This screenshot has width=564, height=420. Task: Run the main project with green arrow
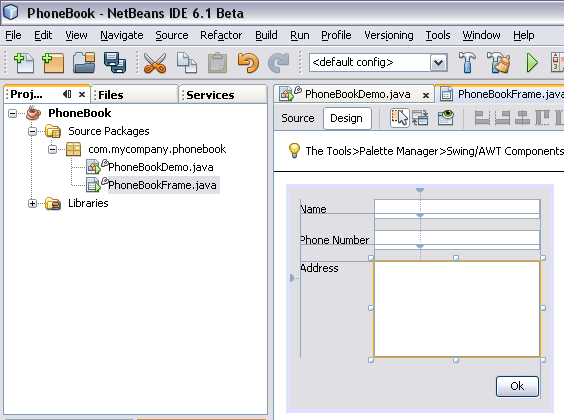[x=532, y=63]
